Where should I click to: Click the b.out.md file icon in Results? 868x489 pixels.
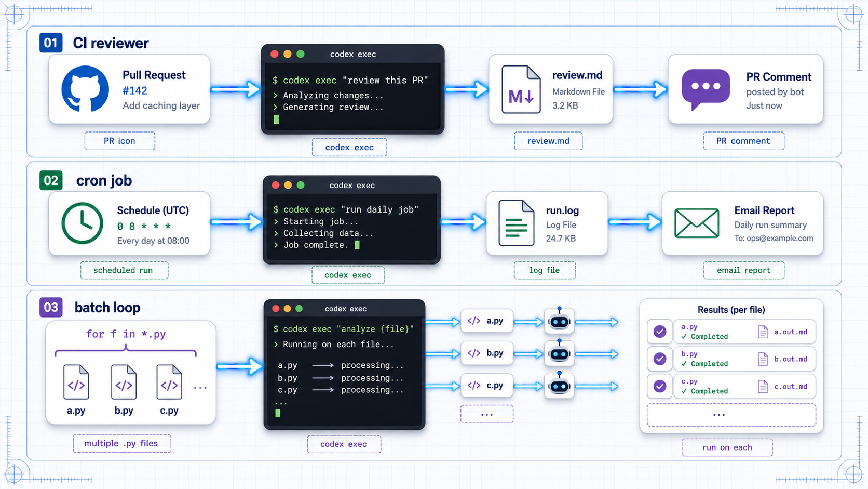click(763, 359)
